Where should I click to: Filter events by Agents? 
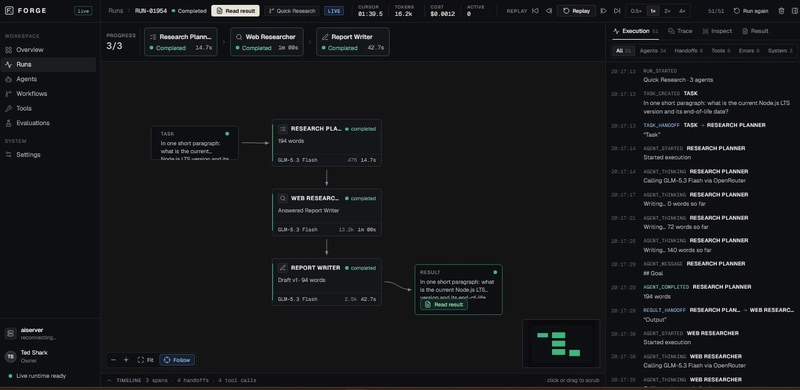[653, 51]
